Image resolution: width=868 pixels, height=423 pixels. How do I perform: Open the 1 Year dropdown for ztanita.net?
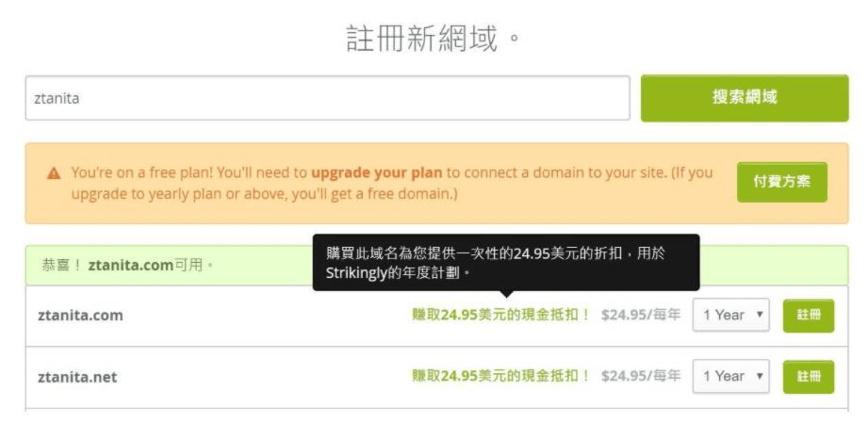pos(730,377)
